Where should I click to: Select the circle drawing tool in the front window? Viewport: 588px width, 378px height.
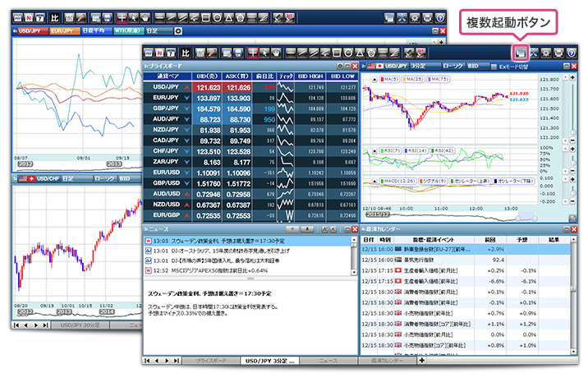[x=348, y=53]
